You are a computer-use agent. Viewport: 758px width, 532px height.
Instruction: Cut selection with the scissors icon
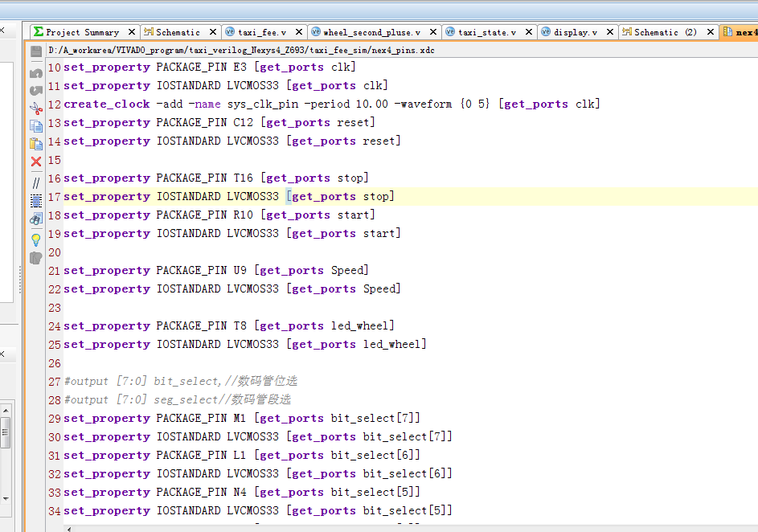click(x=36, y=108)
